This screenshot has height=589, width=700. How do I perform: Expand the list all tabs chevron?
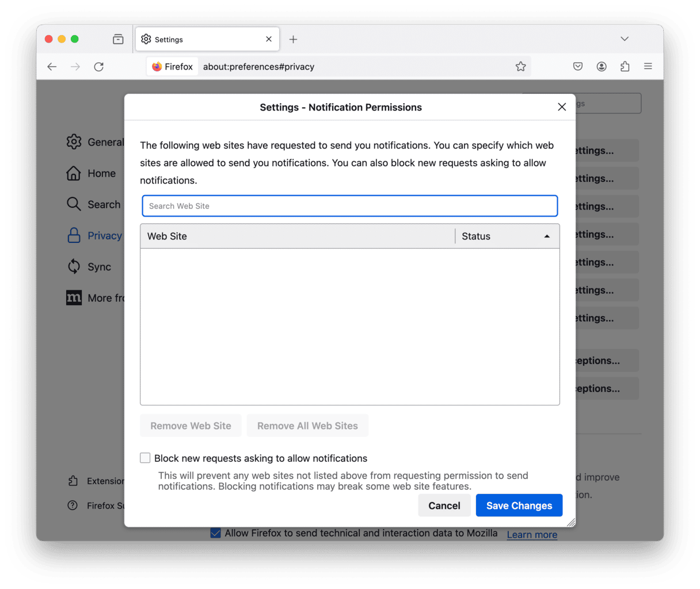625,39
